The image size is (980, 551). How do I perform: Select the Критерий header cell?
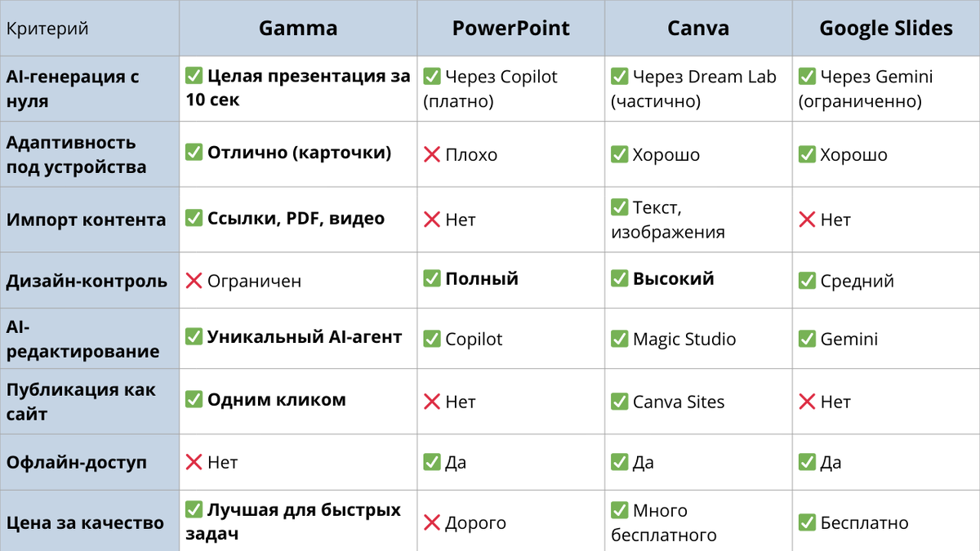(x=47, y=29)
